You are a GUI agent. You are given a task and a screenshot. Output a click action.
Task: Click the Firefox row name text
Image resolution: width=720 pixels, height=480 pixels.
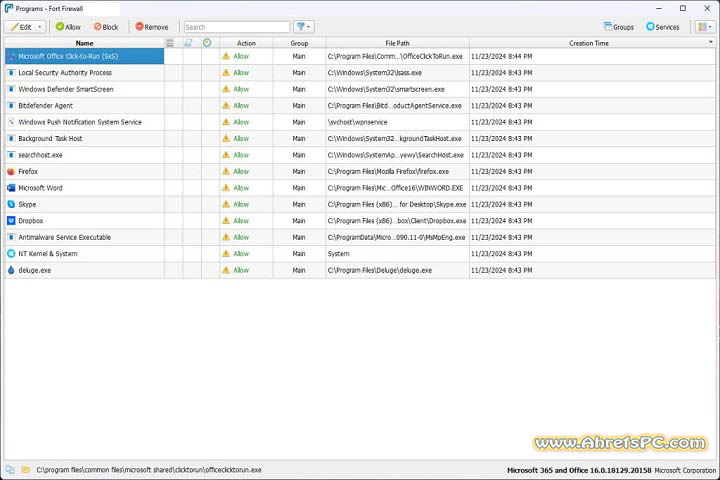coord(28,171)
